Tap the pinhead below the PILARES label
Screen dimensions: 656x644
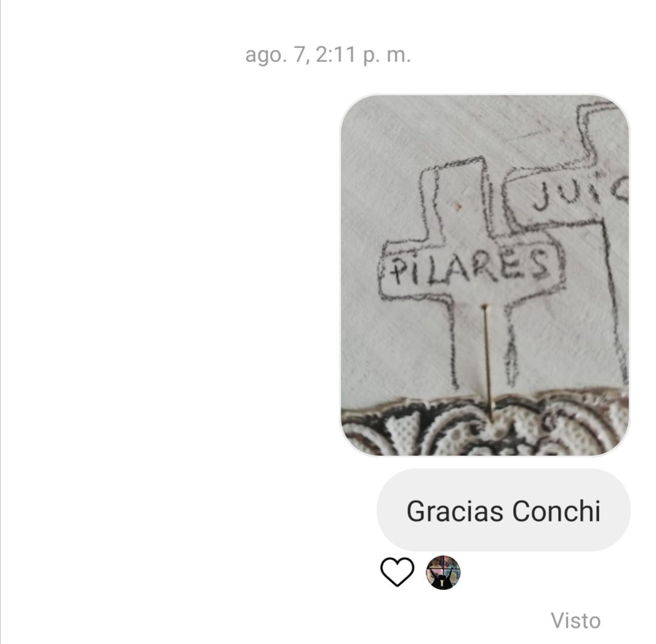pyautogui.click(x=485, y=307)
